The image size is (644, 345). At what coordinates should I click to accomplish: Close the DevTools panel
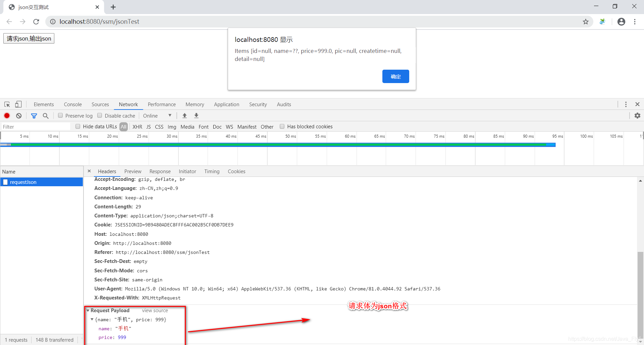coord(638,105)
